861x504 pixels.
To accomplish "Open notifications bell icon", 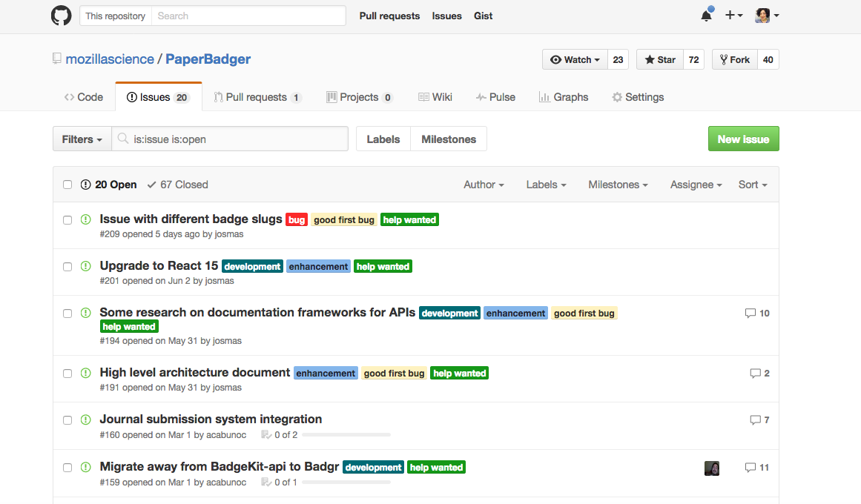I will tap(707, 15).
